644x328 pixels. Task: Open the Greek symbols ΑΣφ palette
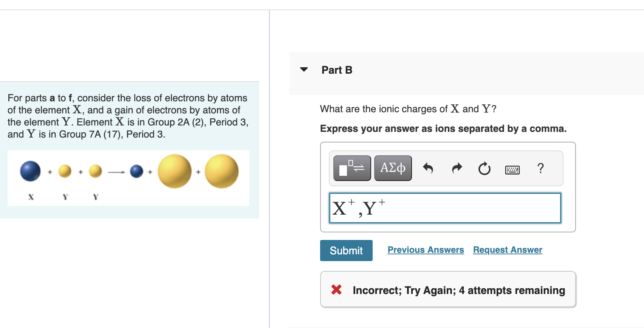393,168
